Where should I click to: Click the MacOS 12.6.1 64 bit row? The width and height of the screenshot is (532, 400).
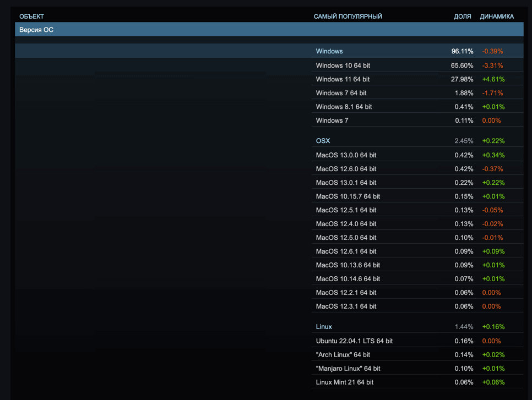point(417,251)
